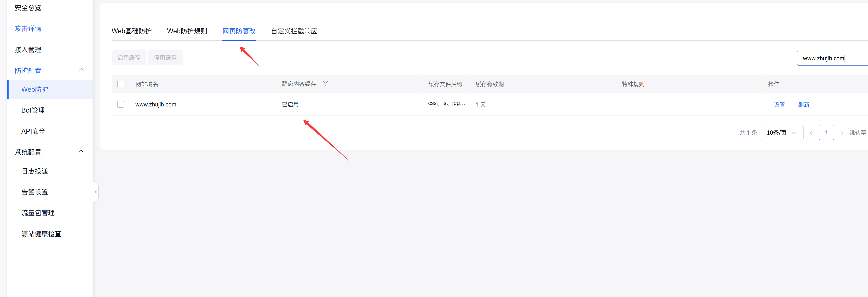Open 安全总览 in sidebar
This screenshot has height=297, width=868.
pos(28,8)
